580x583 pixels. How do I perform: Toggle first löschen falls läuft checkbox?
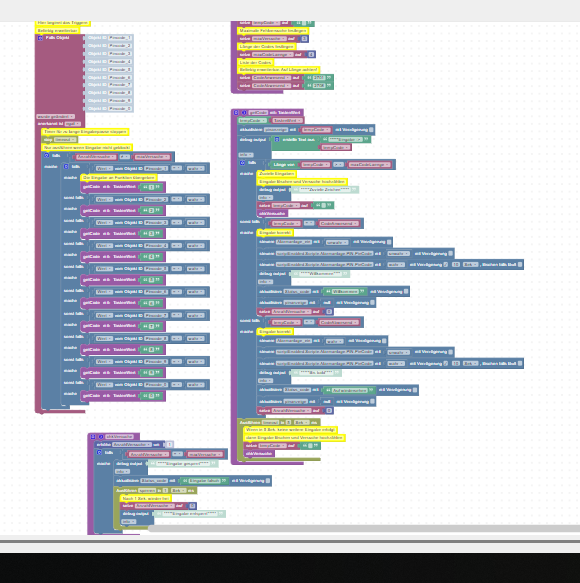tap(520, 265)
